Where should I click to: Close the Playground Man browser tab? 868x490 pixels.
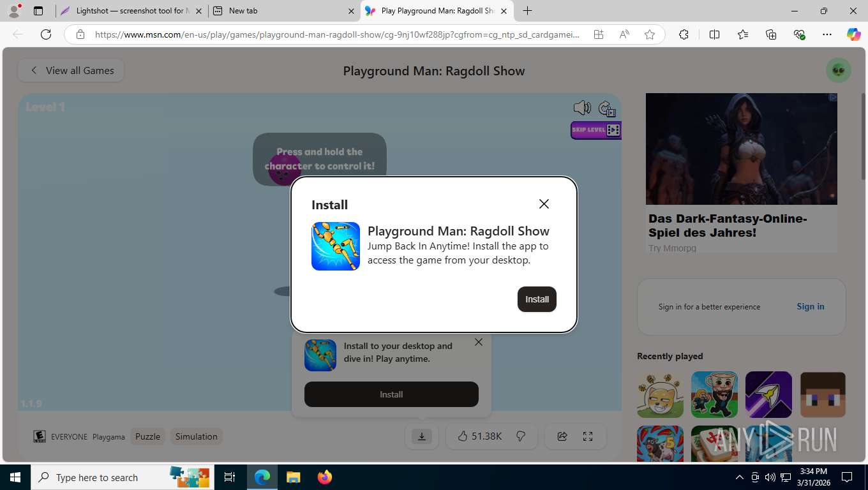(x=504, y=11)
